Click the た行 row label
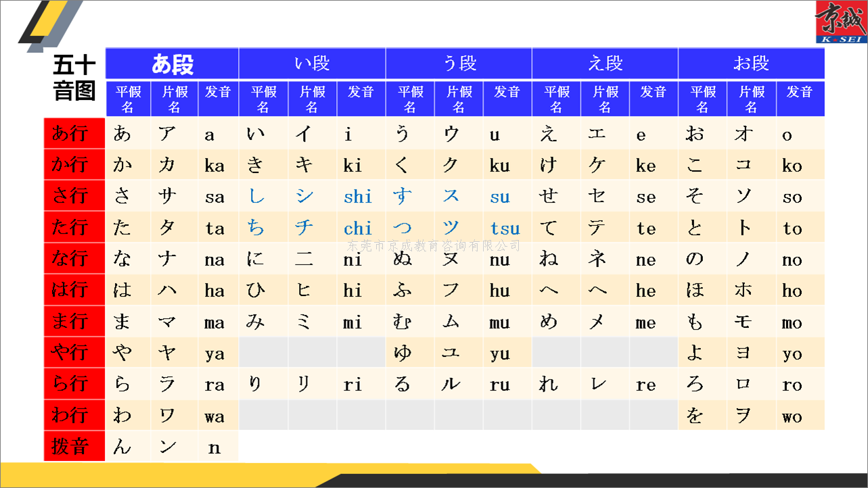Screen dimensions: 868x488 [x=74, y=227]
